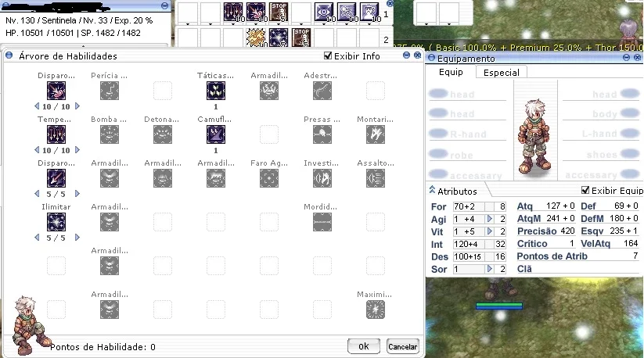Viewport: 644px width, 358px height.
Task: Decrease Tempe... skill level
Action: coord(37,150)
